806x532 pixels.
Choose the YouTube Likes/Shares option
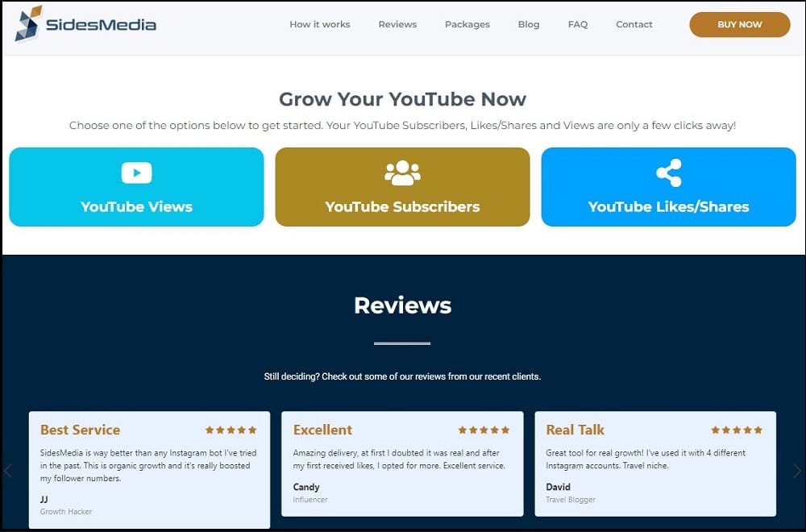click(669, 186)
